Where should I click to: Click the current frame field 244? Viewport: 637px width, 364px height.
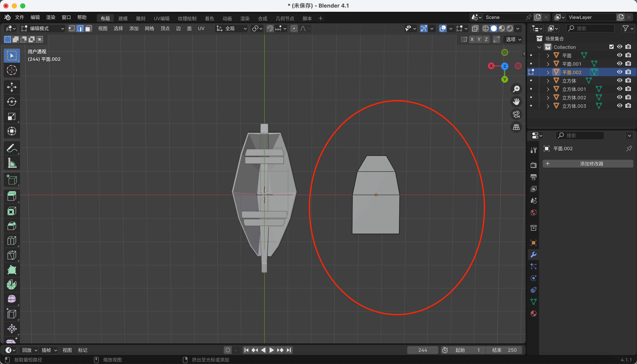422,350
